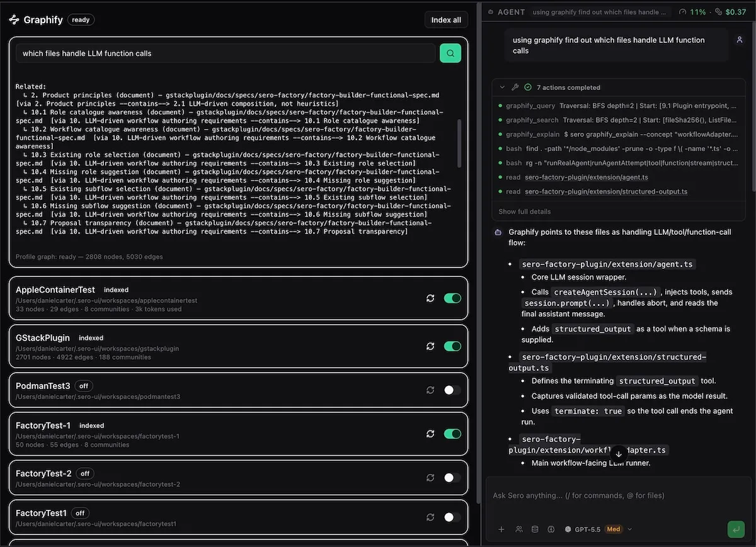
Task: Click the refresh icon for FactoryTest1
Action: point(430,517)
